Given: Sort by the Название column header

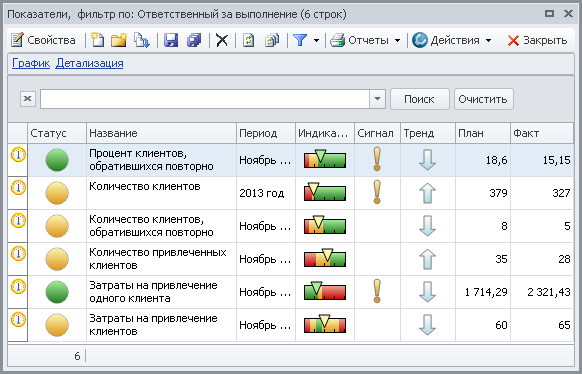Looking at the screenshot, I should point(161,133).
